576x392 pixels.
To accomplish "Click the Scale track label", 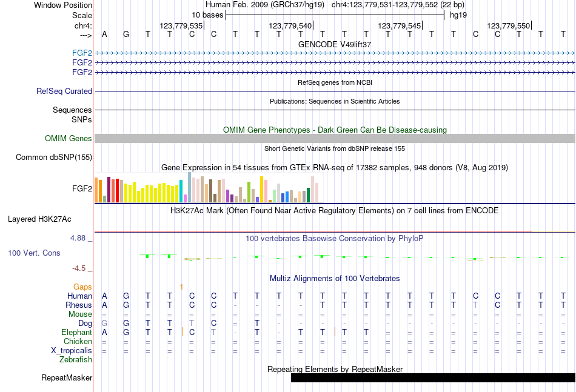I will pyautogui.click(x=82, y=15).
